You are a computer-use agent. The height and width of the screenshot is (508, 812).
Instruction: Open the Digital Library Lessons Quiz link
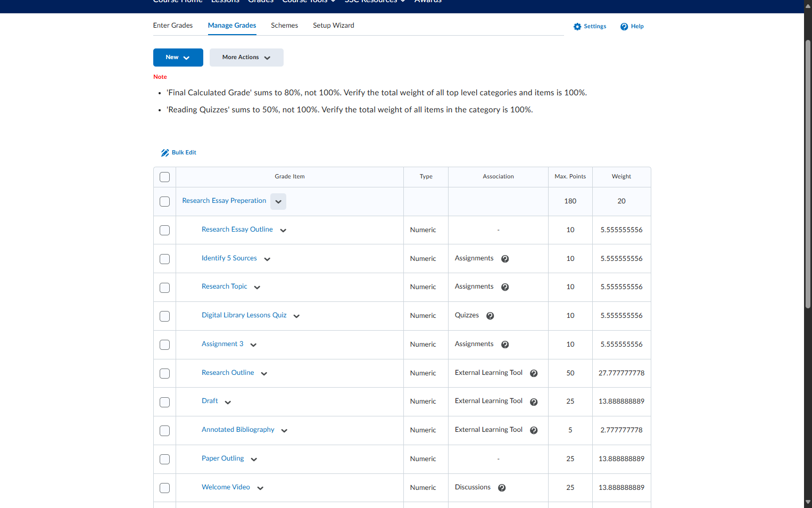[244, 315]
